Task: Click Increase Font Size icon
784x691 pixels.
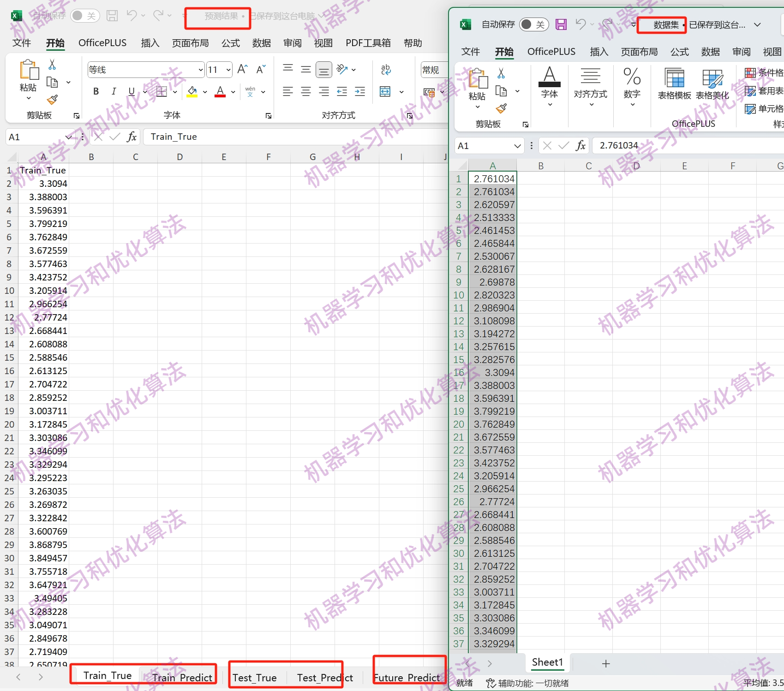Action: pyautogui.click(x=242, y=70)
